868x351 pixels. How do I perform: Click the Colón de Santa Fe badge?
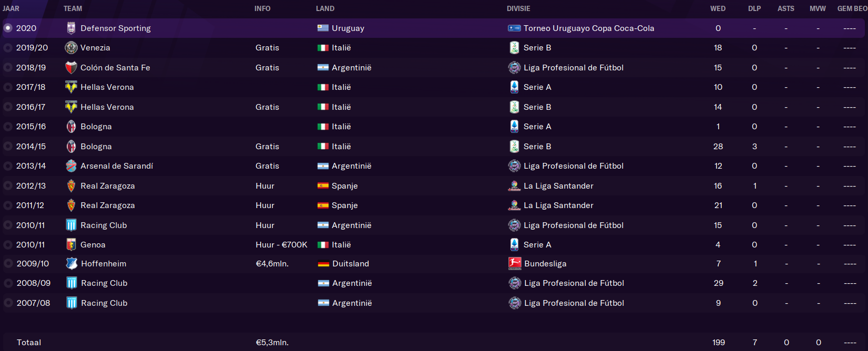(x=71, y=68)
